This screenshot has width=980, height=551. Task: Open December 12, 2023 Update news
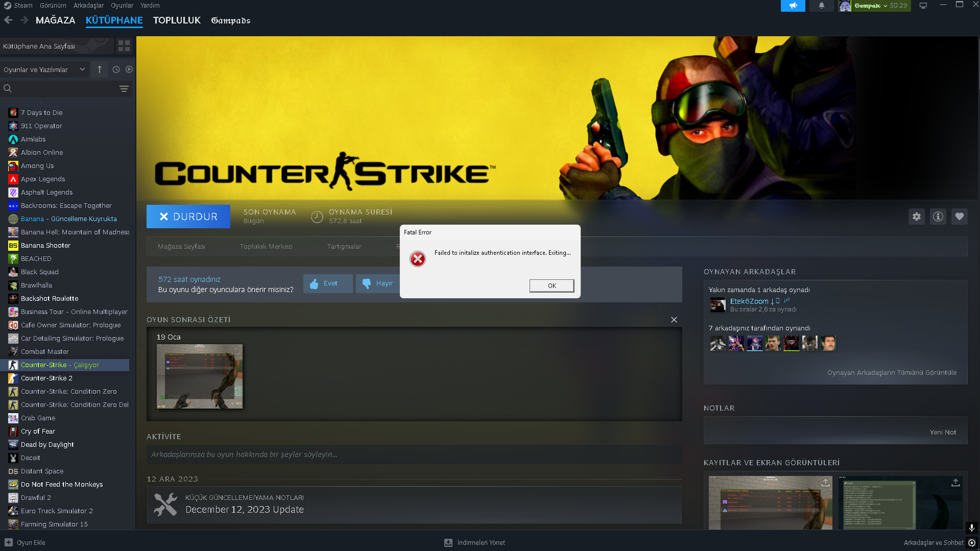pos(245,510)
